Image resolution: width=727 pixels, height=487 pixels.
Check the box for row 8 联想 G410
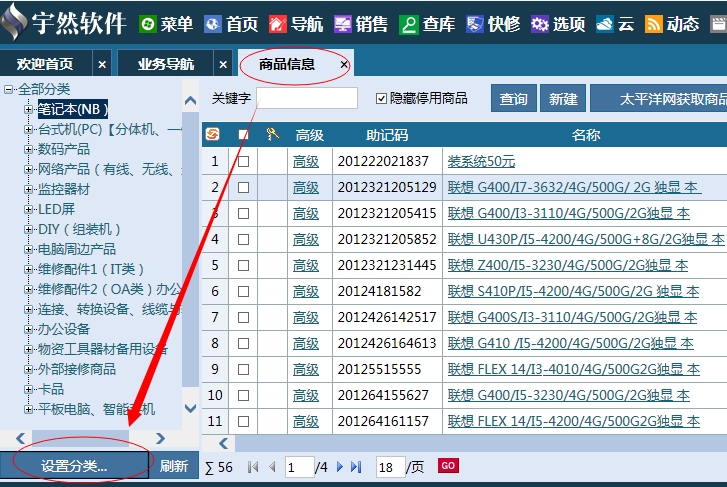point(243,343)
